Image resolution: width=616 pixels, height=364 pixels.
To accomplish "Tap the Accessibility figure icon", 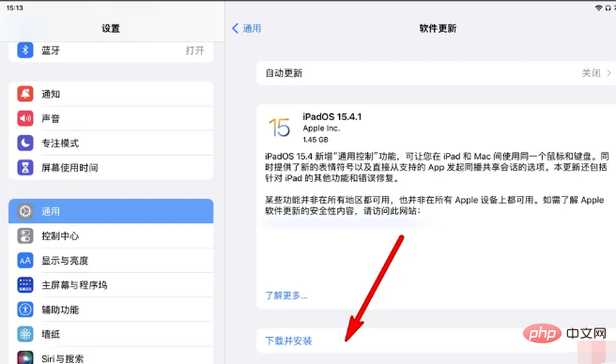I will pos(25,310).
